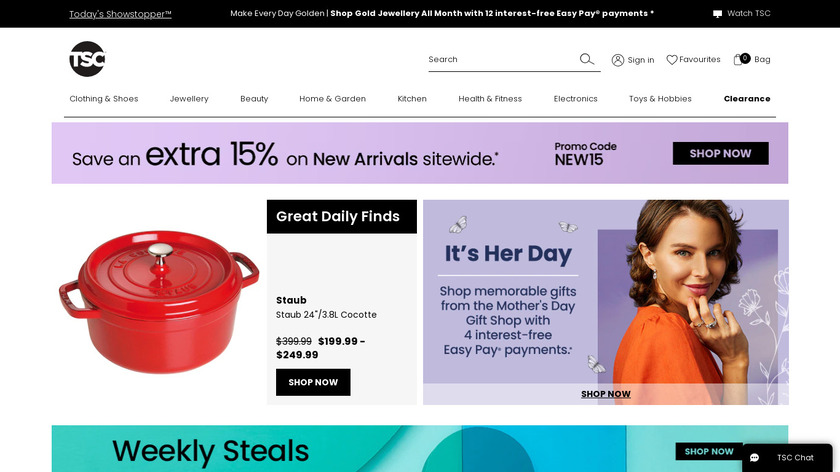Viewport: 840px width, 472px height.
Task: Focus the Search input field
Action: point(502,59)
